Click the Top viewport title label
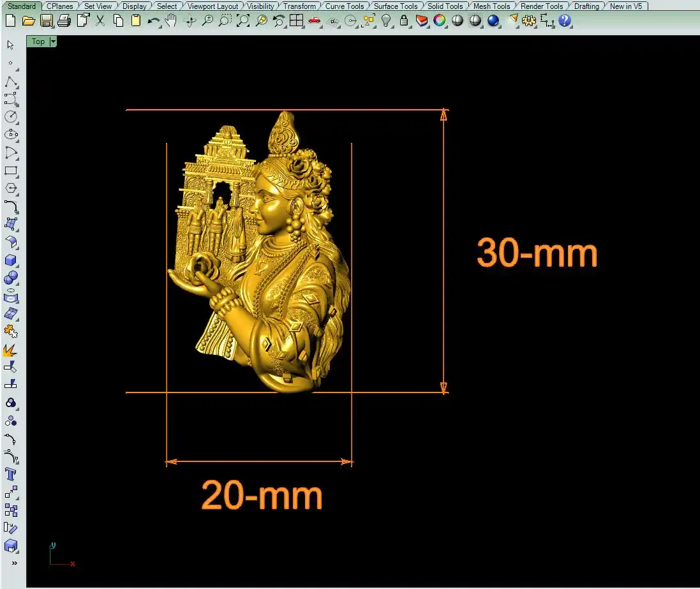The height and width of the screenshot is (589, 700). coord(38,41)
